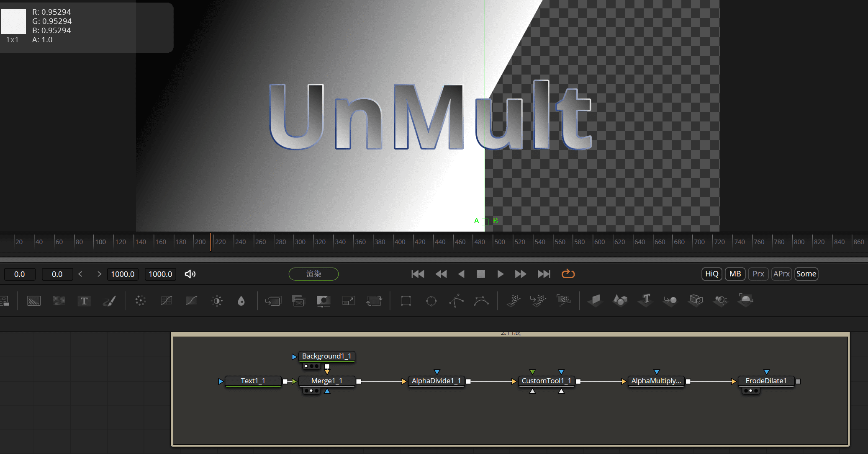Click the global end time field

160,274
